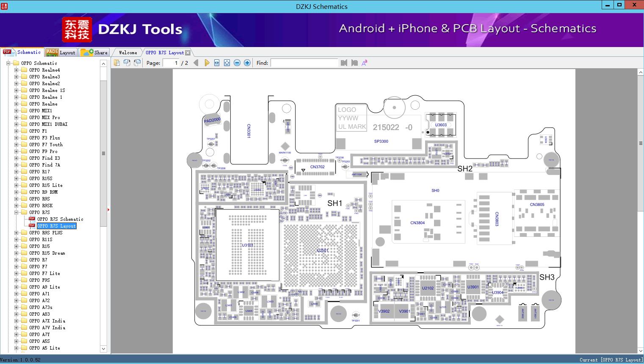Select the OPPO R9 R9M folder

43,192
